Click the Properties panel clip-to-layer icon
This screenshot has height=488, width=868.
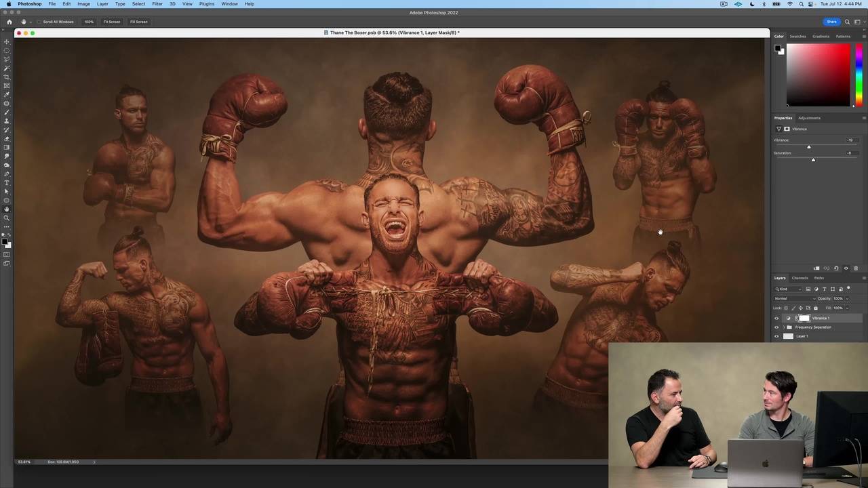pos(816,268)
